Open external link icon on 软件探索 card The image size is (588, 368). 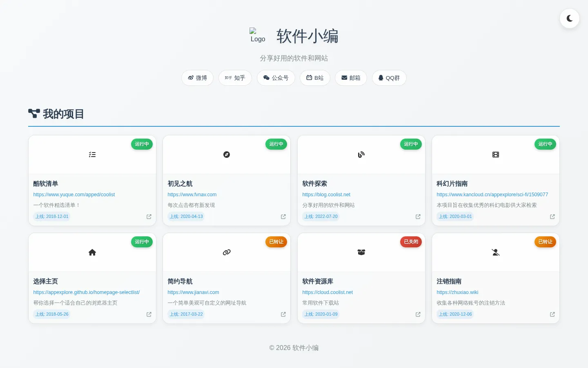point(418,217)
